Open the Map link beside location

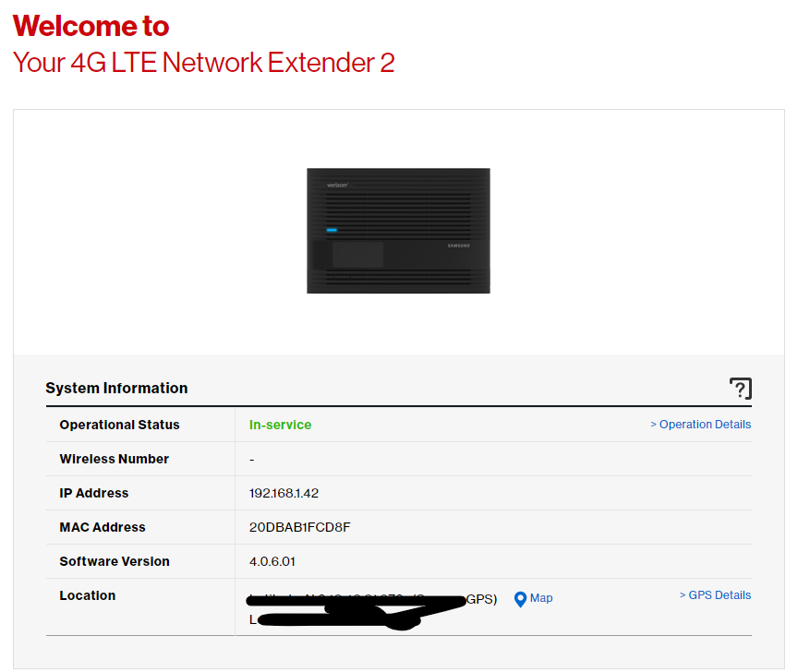541,598
